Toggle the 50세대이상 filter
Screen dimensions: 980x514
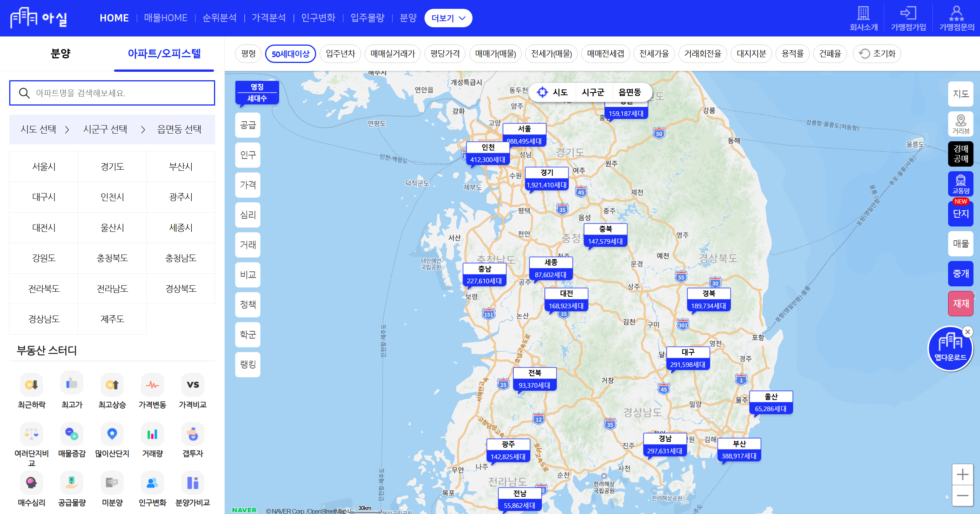coord(290,54)
